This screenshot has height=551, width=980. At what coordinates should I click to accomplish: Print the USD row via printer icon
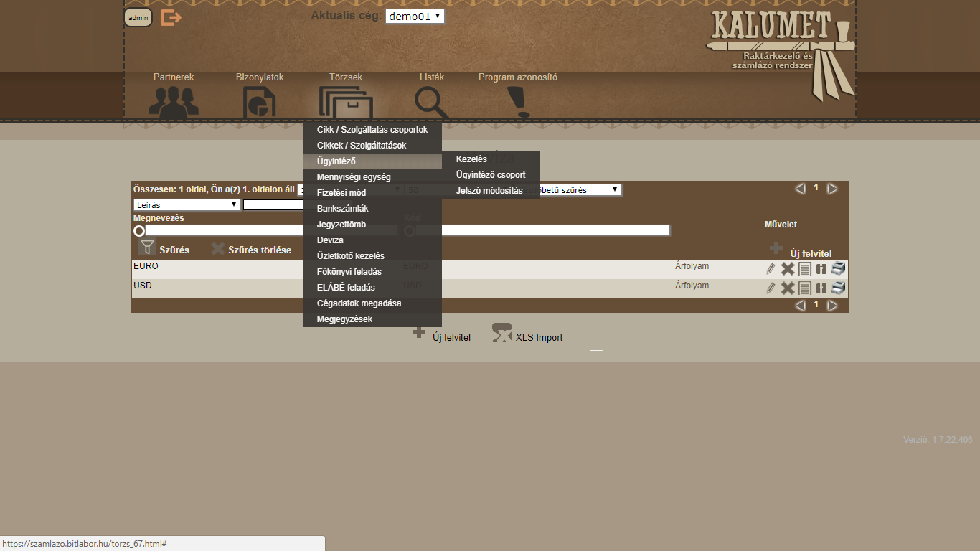pyautogui.click(x=839, y=287)
